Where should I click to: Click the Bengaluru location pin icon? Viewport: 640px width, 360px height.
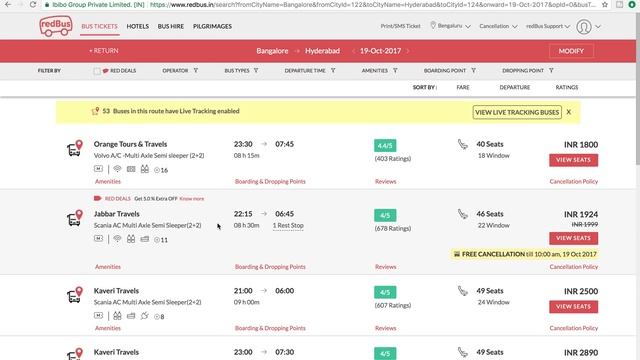(x=433, y=25)
